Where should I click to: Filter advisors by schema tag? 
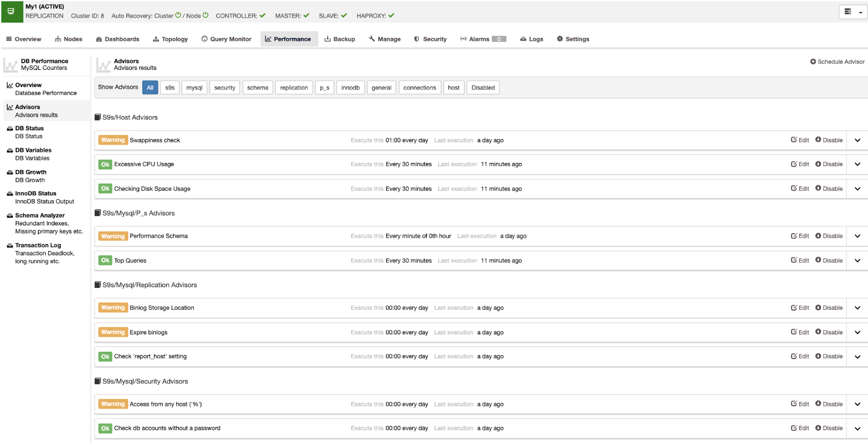257,88
